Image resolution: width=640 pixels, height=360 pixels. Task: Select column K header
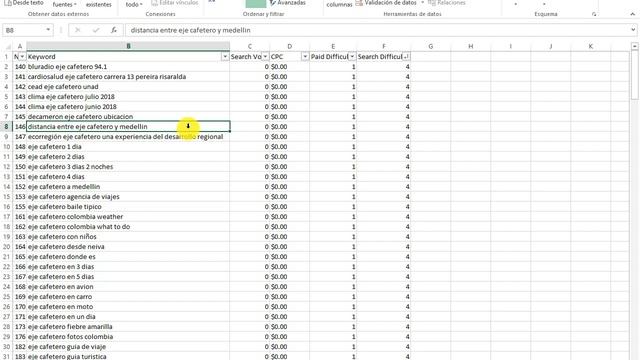[x=591, y=47]
